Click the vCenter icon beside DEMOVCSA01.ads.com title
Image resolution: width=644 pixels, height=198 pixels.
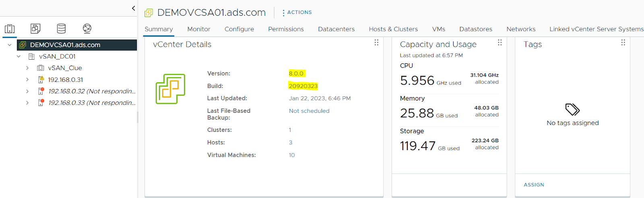(x=149, y=13)
